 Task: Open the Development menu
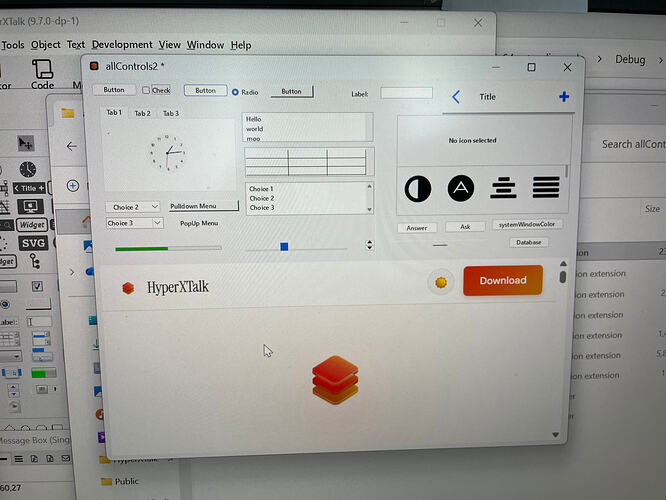(x=122, y=45)
